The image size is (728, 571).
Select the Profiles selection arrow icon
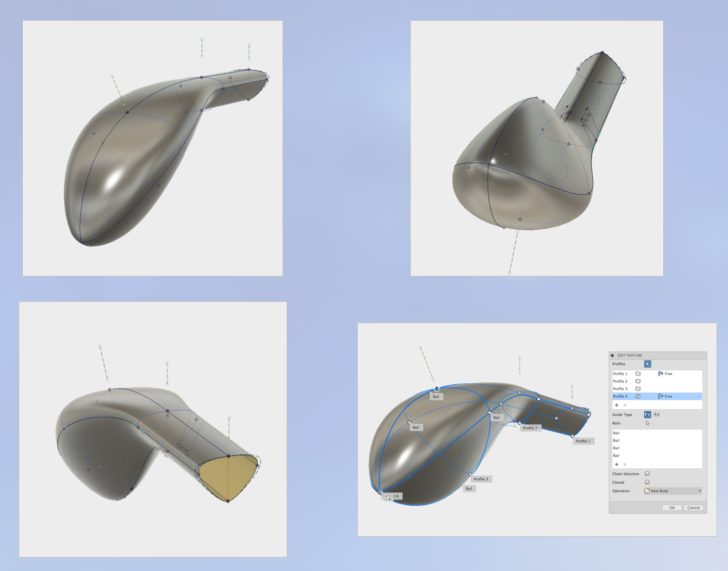tap(648, 364)
